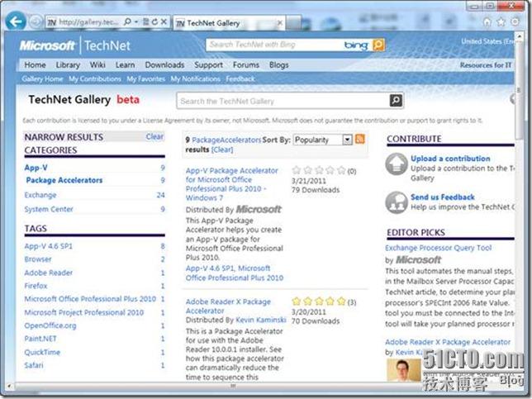Click the Refresh icon in address bar
The image size is (532, 399).
pyautogui.click(x=154, y=22)
